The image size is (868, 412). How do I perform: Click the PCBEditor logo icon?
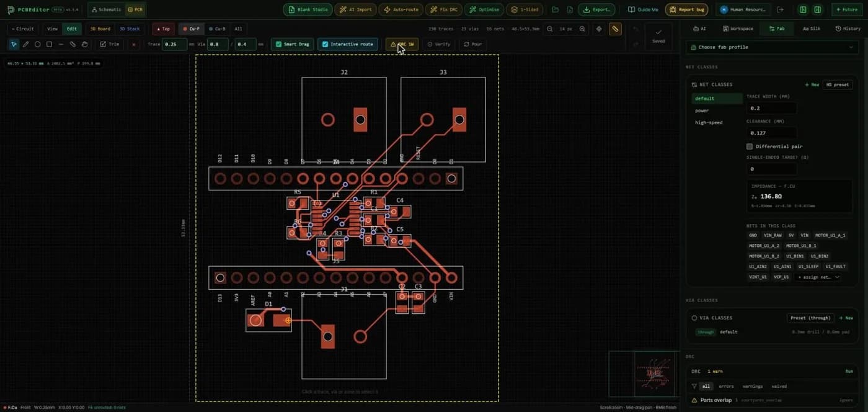pos(11,10)
